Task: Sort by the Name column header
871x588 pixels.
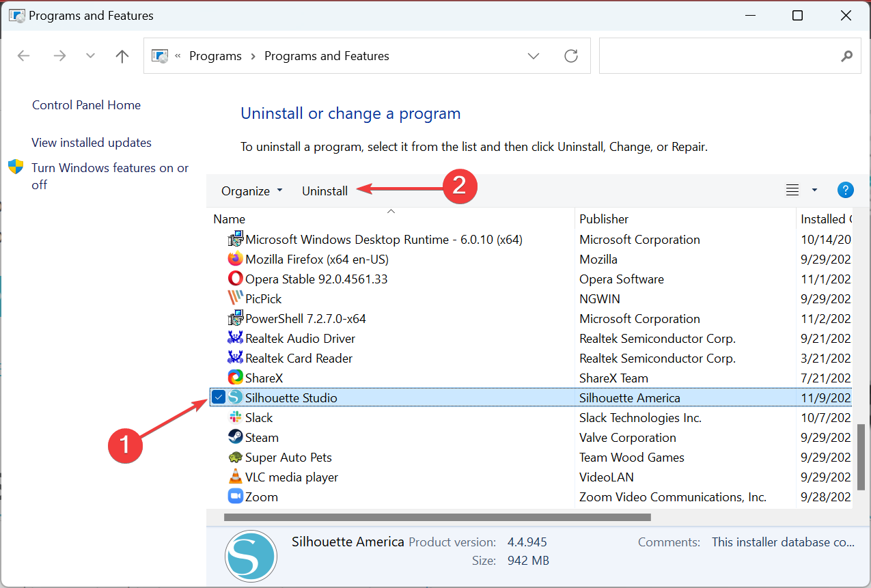Action: [x=391, y=219]
